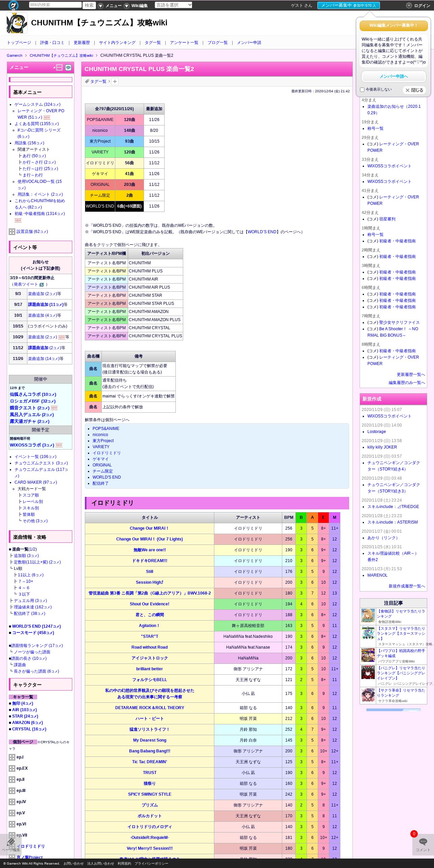The width and height of the screenshot is (434, 868).
Task: Click the サクラ革命 featured article thumbnail
Action: (x=368, y=695)
